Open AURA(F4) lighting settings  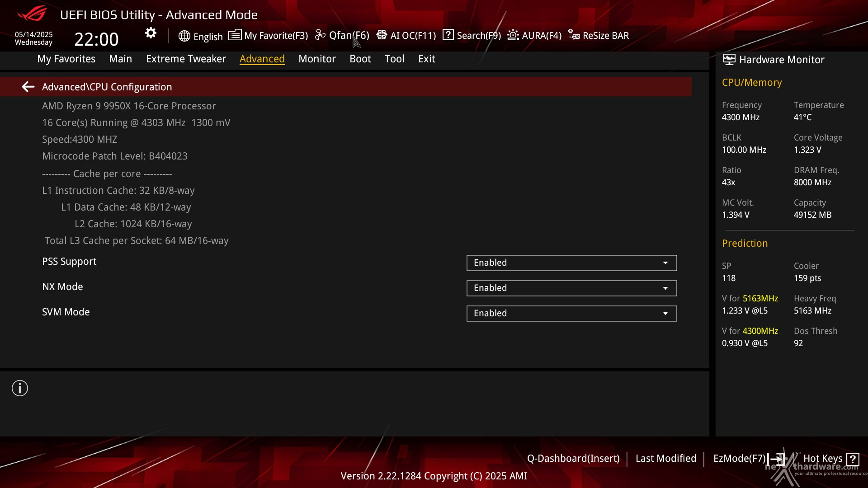click(534, 35)
